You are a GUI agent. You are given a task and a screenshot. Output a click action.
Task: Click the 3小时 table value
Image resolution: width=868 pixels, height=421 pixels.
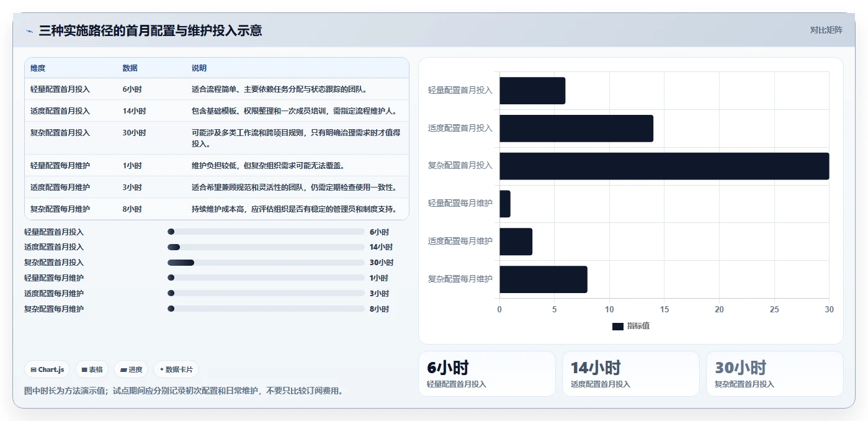click(132, 188)
